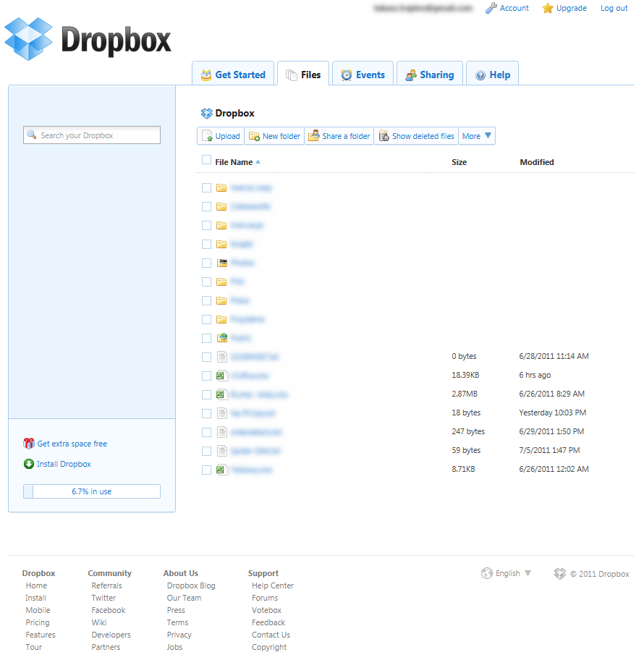Click the Size column header
The height and width of the screenshot is (660, 644).
click(x=459, y=162)
